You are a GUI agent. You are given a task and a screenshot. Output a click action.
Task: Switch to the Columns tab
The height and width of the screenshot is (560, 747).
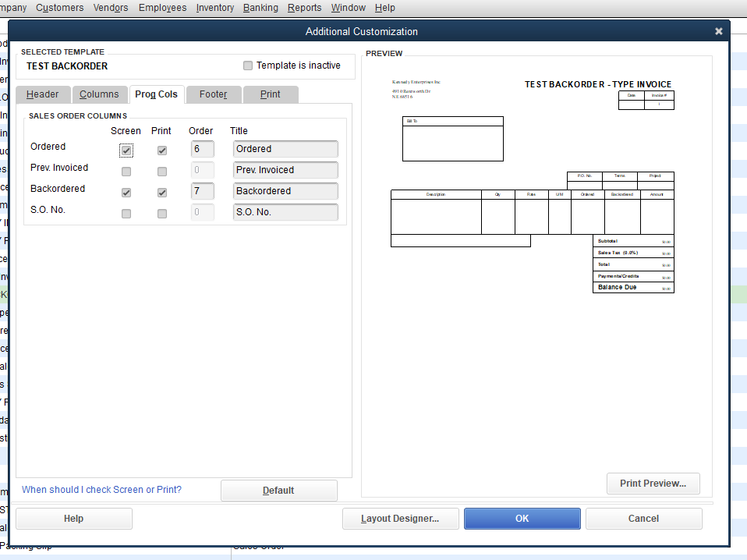tap(100, 94)
